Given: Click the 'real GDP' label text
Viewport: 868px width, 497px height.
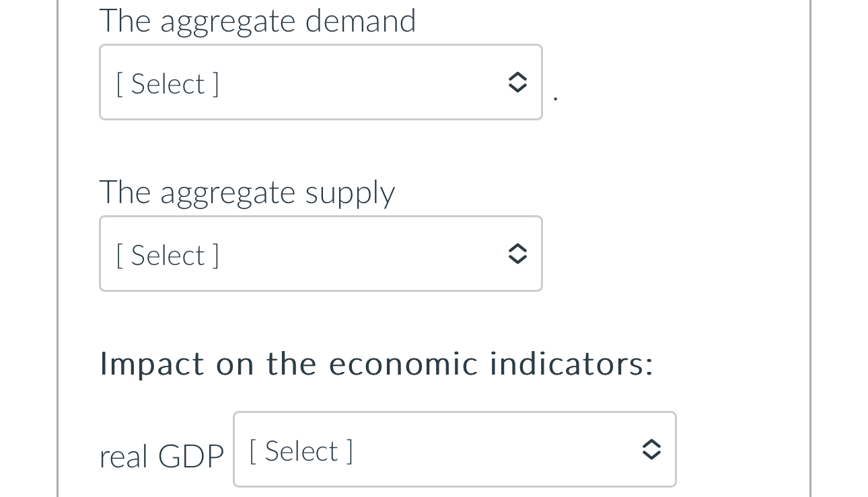Looking at the screenshot, I should tap(161, 457).
